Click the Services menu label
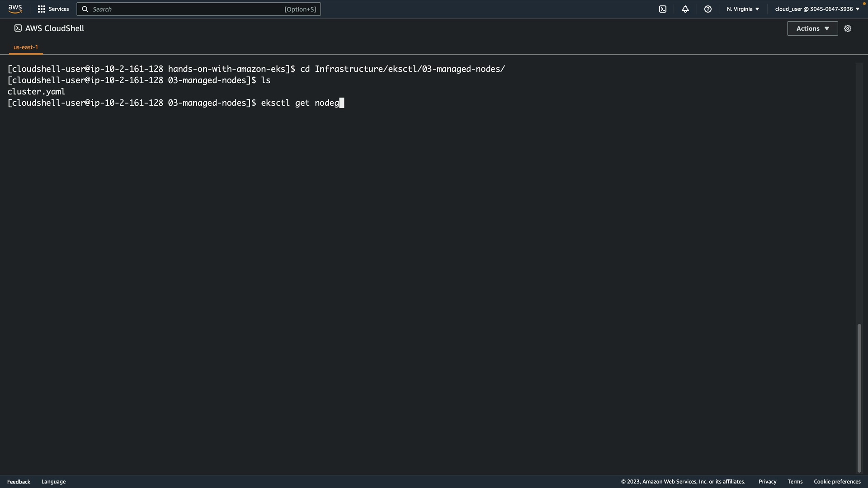 click(x=59, y=9)
